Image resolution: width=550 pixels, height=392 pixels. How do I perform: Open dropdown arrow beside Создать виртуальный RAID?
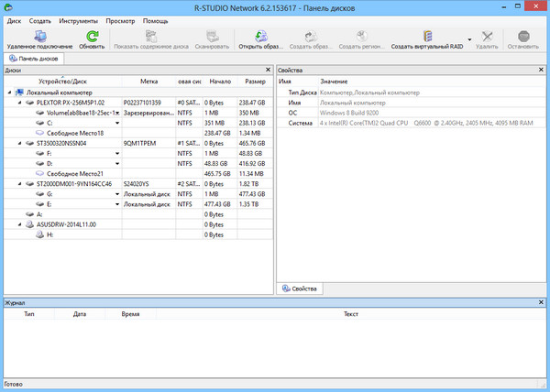(468, 39)
